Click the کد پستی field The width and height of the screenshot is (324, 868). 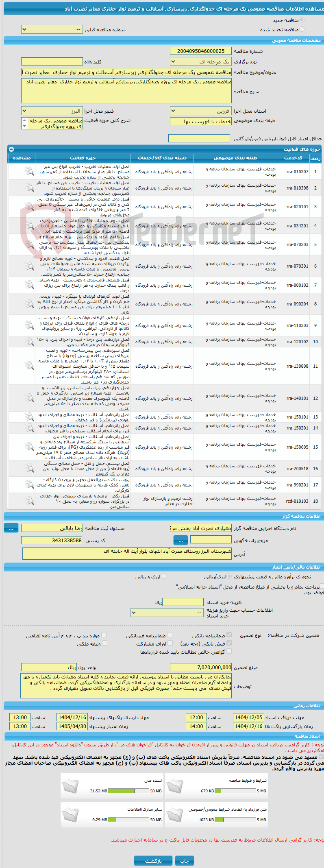click(52, 540)
